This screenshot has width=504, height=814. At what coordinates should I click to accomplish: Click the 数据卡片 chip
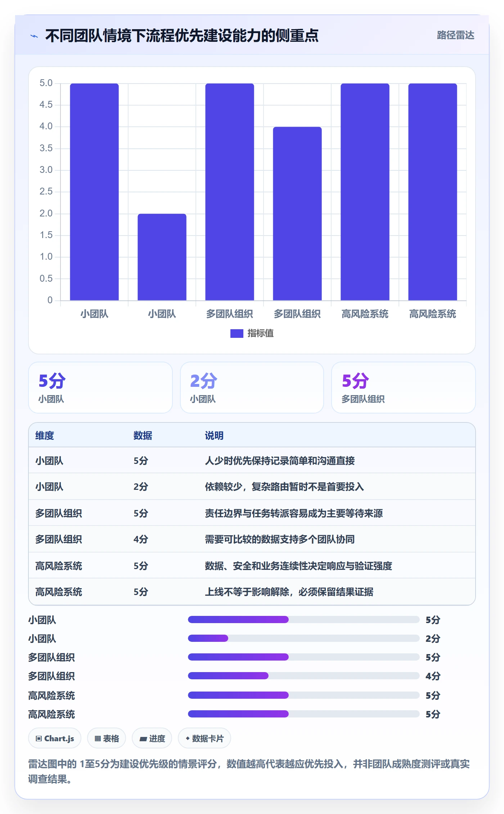[x=204, y=738]
